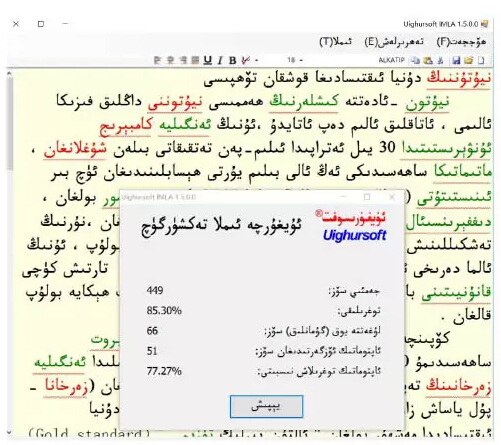
Task: Cut selection with the scissors icon
Action: pos(440,60)
